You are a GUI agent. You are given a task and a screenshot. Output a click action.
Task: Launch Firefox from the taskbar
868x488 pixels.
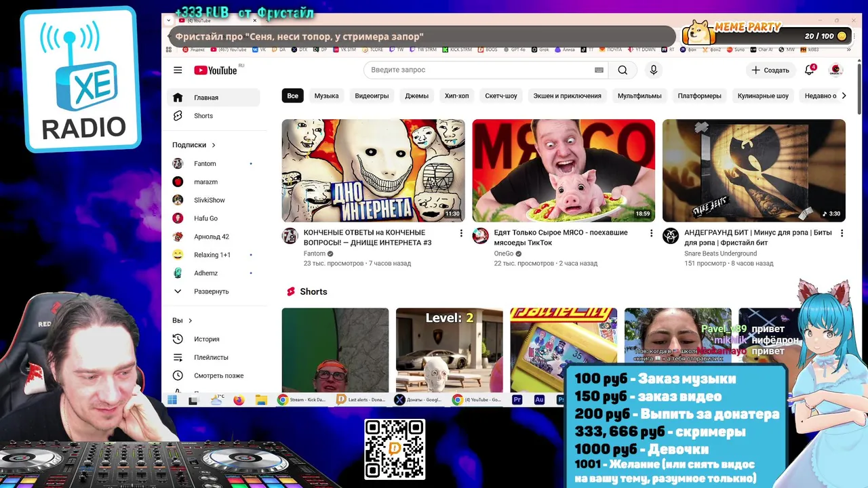pos(238,400)
